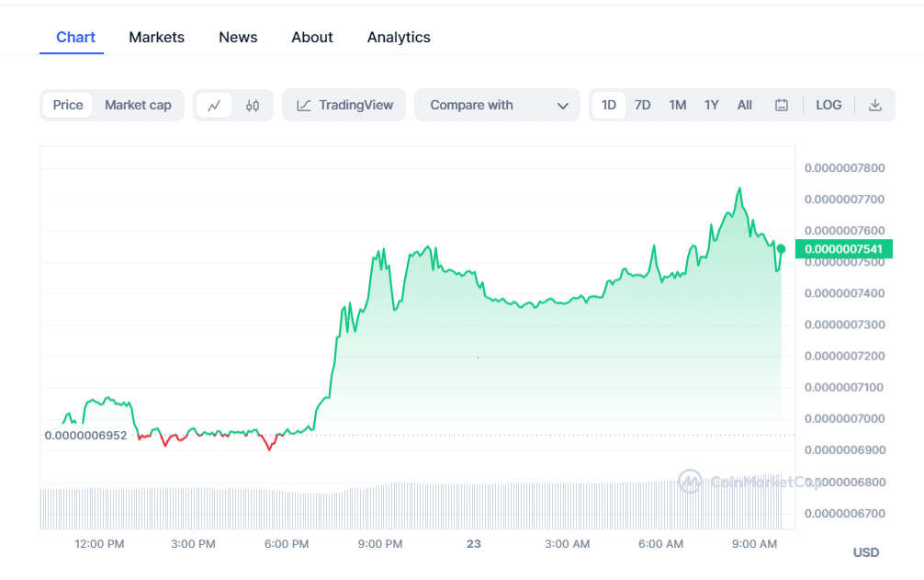Open the News tab
This screenshot has height=580, width=924.
coord(238,37)
